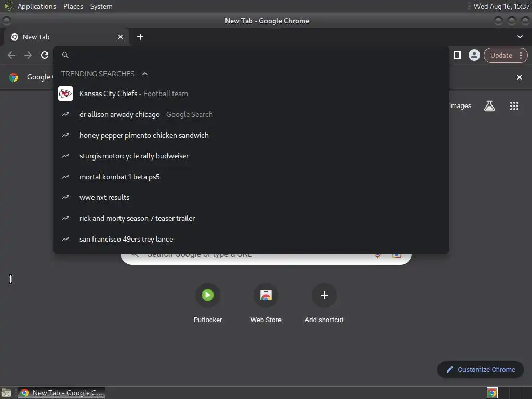Select the New Tab browser tab
Viewport: 532px width, 399px height.
pyautogui.click(x=66, y=37)
